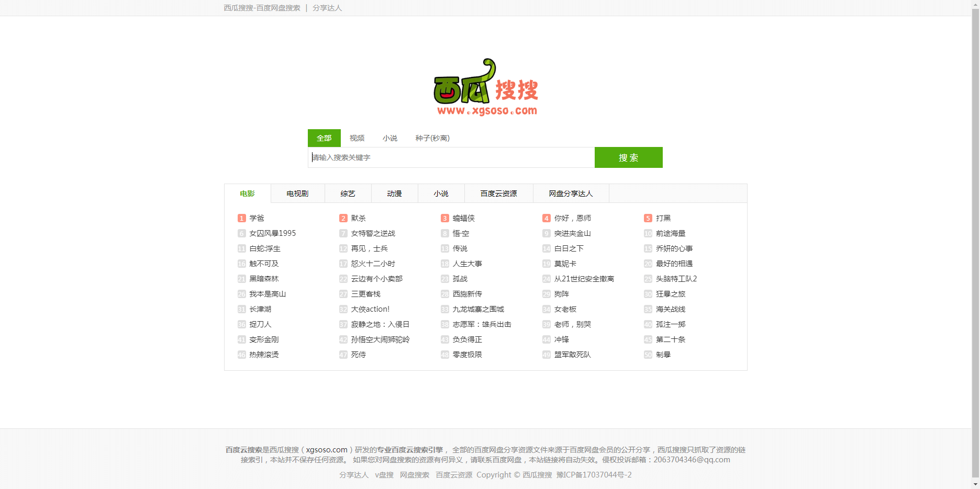Open the header link 西瓜搜搜-百度网盘搜索

pos(262,8)
